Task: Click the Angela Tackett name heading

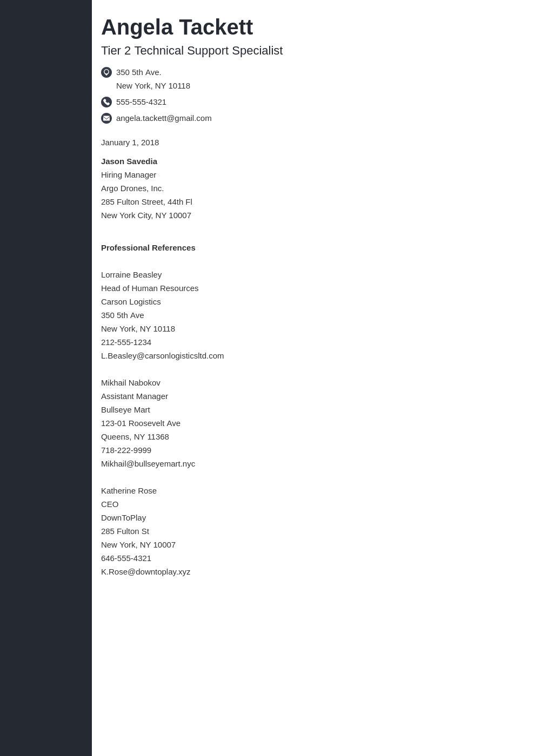Action: (x=177, y=27)
